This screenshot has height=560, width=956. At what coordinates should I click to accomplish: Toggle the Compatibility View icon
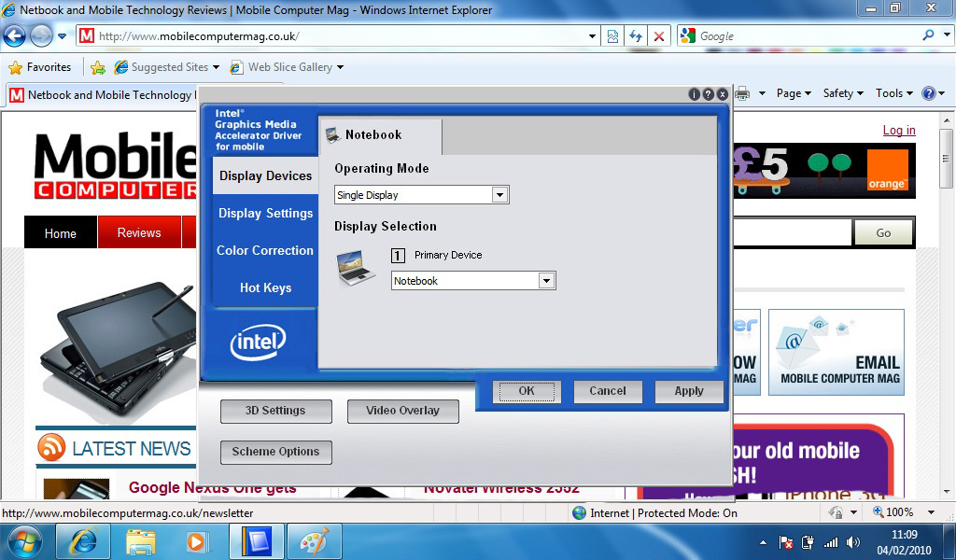[612, 36]
